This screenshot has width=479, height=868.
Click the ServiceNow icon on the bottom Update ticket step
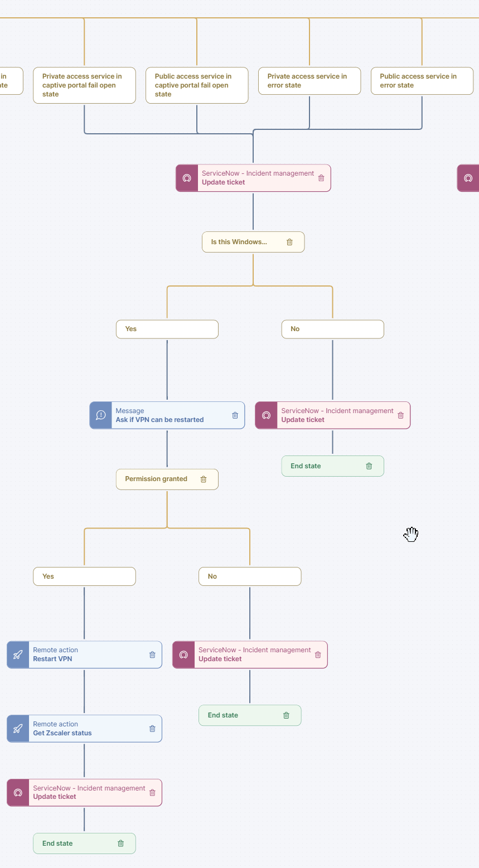tap(17, 792)
